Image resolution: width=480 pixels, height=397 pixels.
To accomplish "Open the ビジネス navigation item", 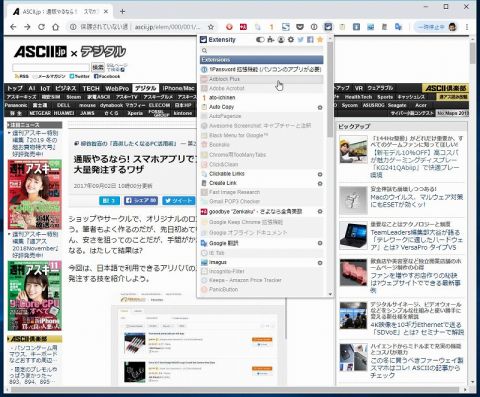I will pos(66,88).
